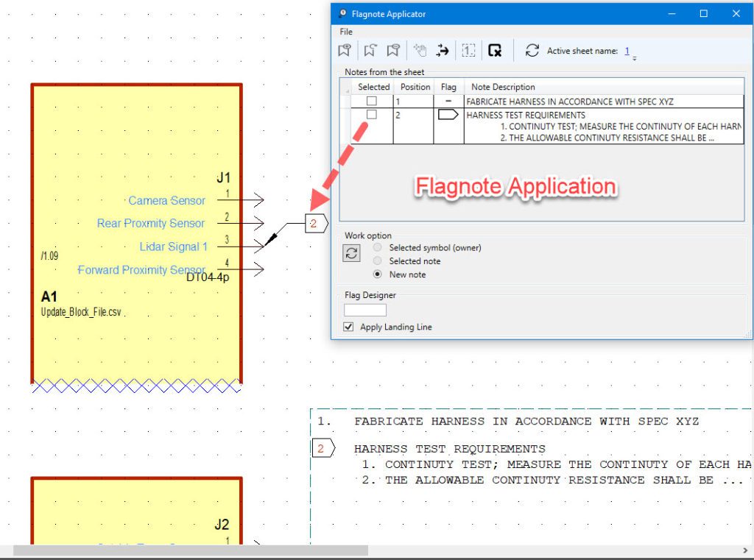Open the File menu
This screenshot has height=560, width=754.
pyautogui.click(x=346, y=32)
